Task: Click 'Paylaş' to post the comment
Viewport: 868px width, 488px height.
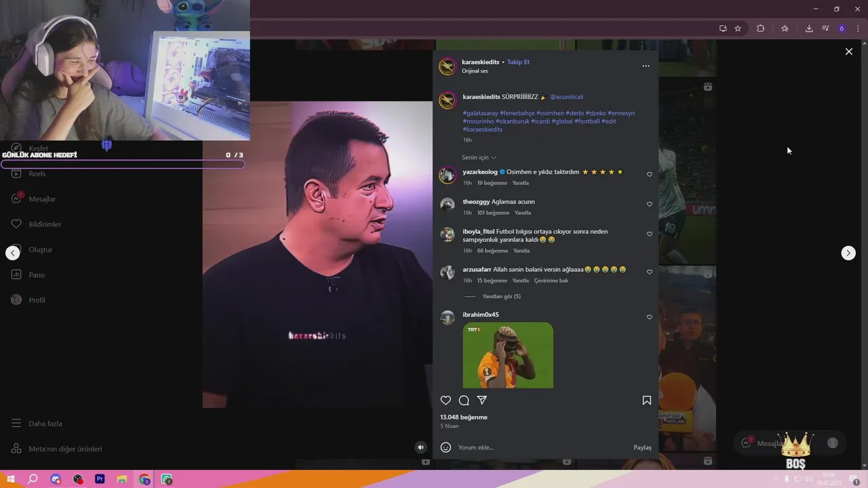Action: click(x=642, y=447)
